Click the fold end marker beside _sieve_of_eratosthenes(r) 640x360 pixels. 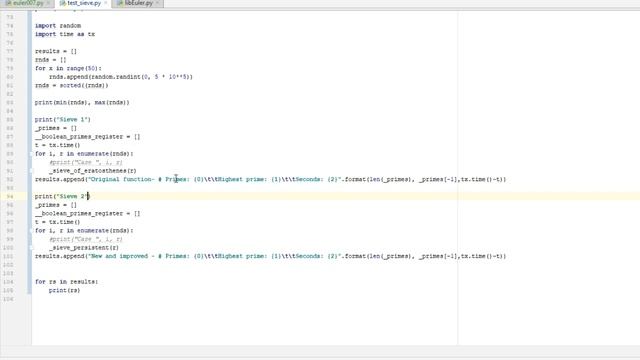(x=31, y=171)
